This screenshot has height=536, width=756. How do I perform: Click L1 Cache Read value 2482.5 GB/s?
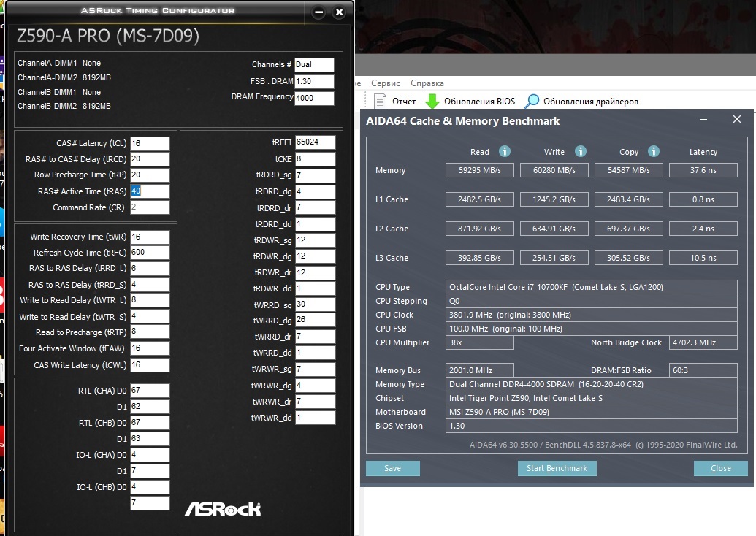pos(480,199)
